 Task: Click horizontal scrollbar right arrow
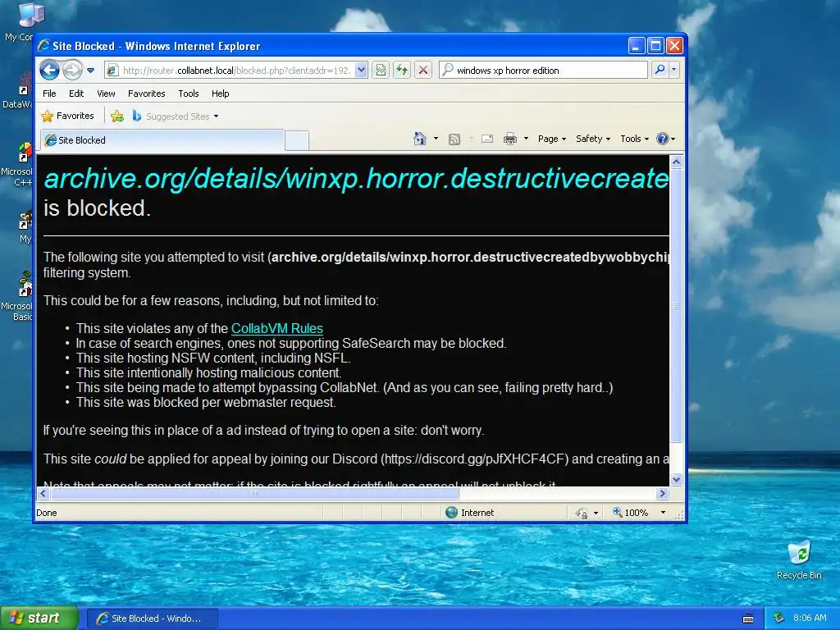[663, 493]
